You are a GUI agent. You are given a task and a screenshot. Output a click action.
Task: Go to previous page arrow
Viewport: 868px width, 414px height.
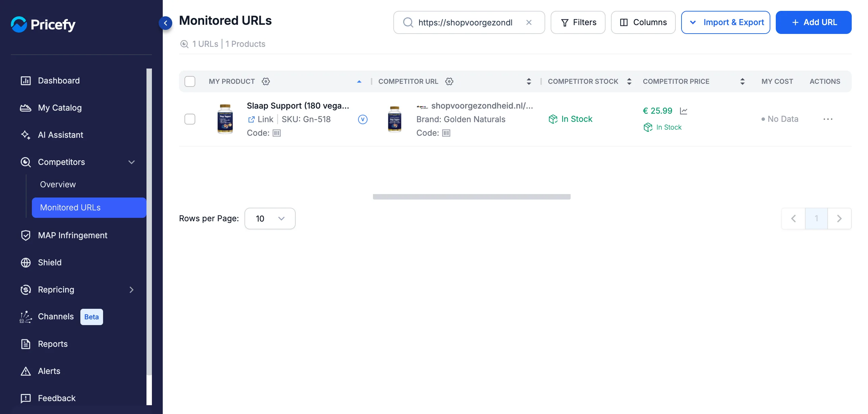793,219
